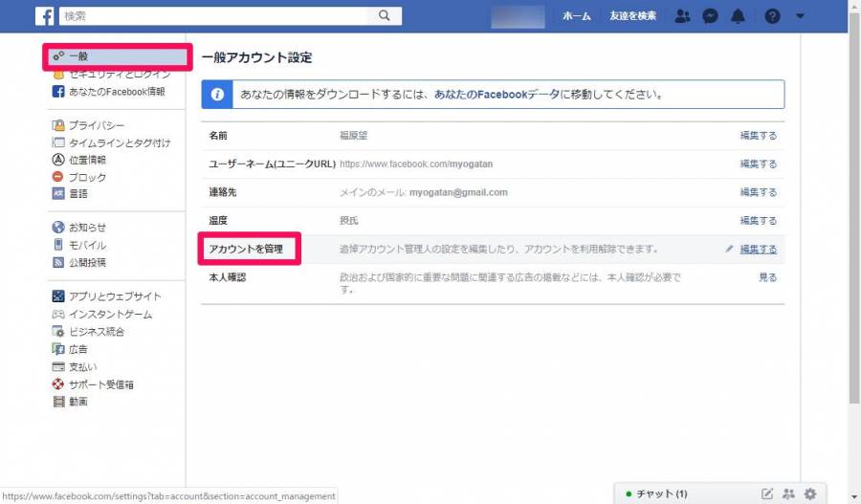Open アプリとウェブサイト settings
Screen dimensions: 861x504
[x=115, y=296]
